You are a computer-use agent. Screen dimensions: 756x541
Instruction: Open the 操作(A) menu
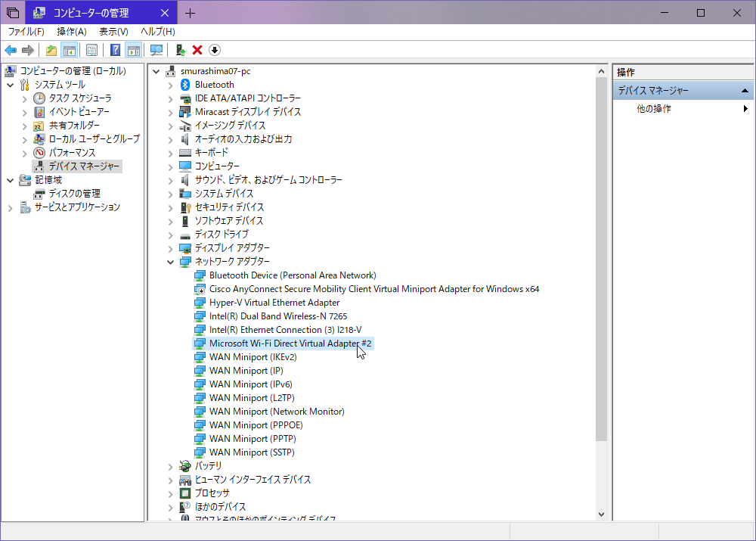[72, 31]
